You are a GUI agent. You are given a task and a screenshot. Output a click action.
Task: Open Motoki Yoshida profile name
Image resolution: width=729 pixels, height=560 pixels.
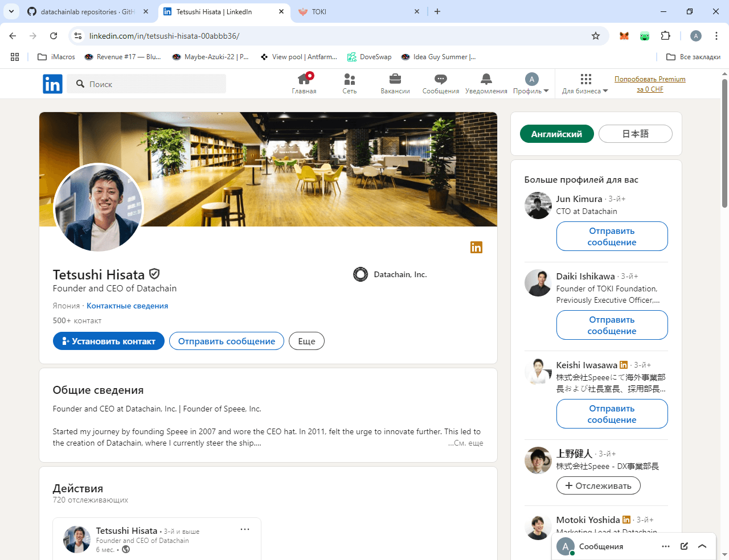coord(588,520)
